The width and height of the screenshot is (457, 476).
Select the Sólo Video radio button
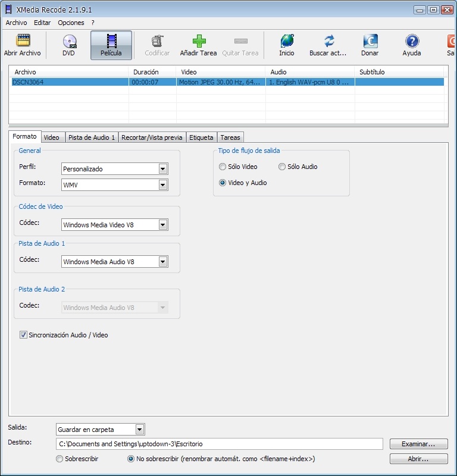[223, 167]
